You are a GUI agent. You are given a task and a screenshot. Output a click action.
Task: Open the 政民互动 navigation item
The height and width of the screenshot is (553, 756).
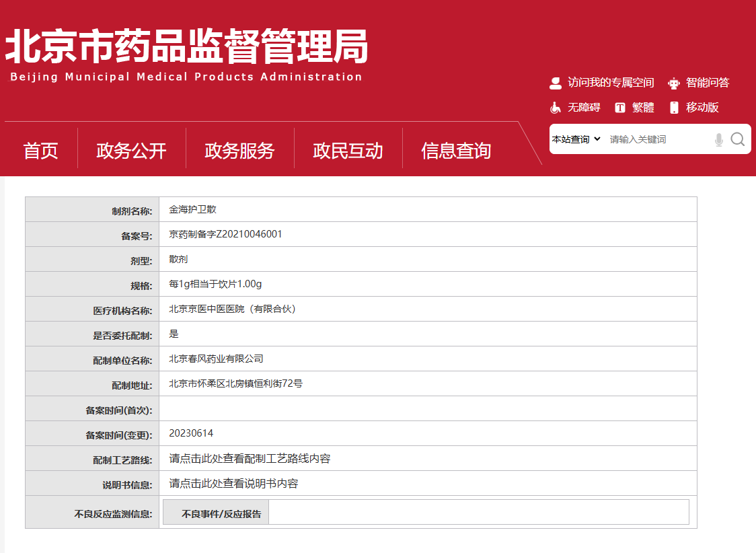pyautogui.click(x=348, y=151)
